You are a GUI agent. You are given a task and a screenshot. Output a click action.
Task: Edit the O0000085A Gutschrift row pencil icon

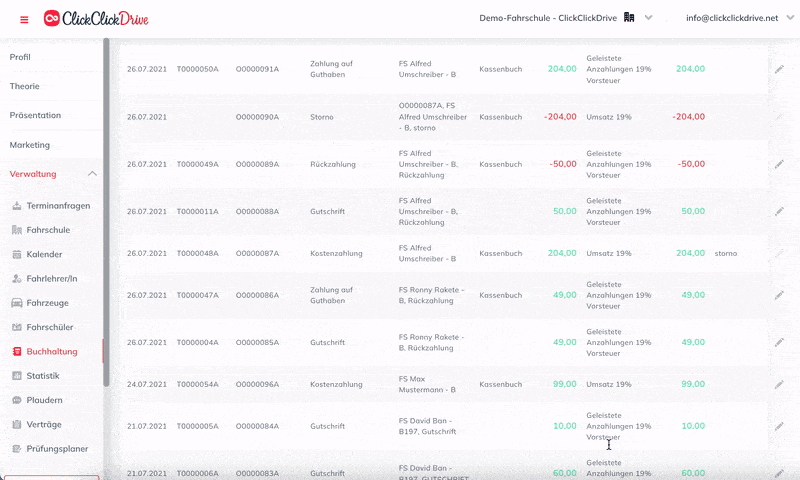click(x=779, y=342)
